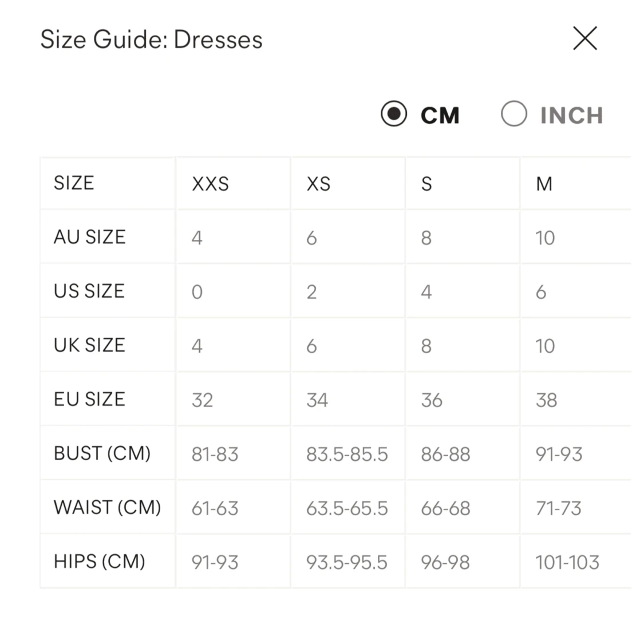Click the UK SIZE row label
The image size is (644, 644).
tap(89, 345)
